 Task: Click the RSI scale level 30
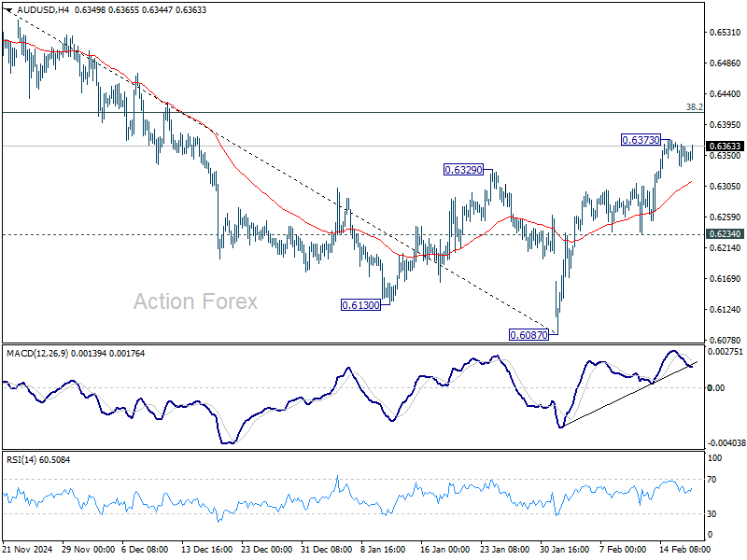(x=712, y=514)
